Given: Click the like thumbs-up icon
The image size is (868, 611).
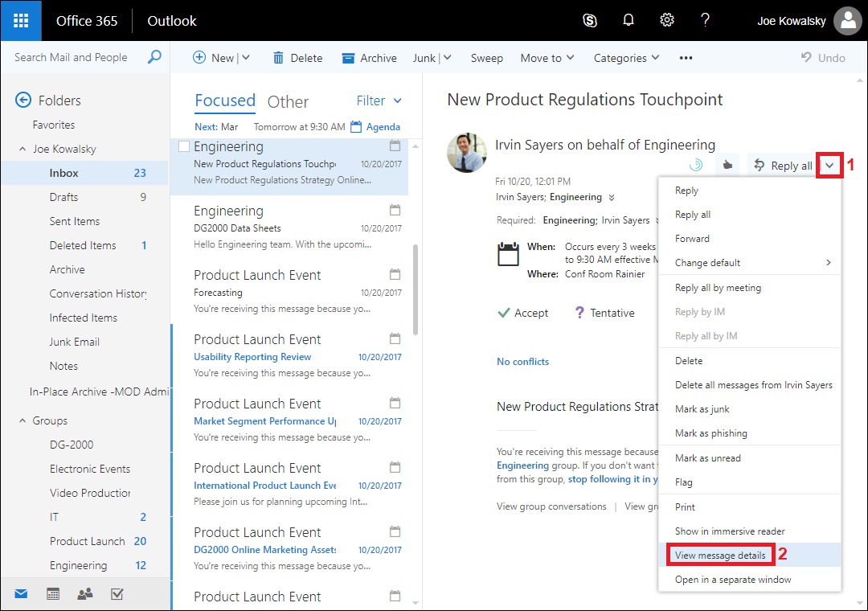Looking at the screenshot, I should click(727, 165).
